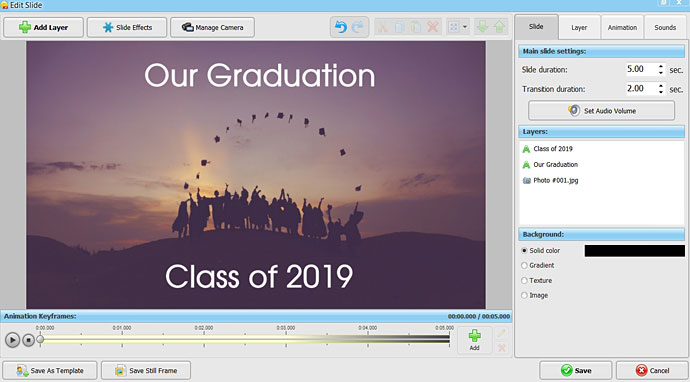
Task: Click the photo icon beside Photo #001.jpg
Action: tap(526, 180)
